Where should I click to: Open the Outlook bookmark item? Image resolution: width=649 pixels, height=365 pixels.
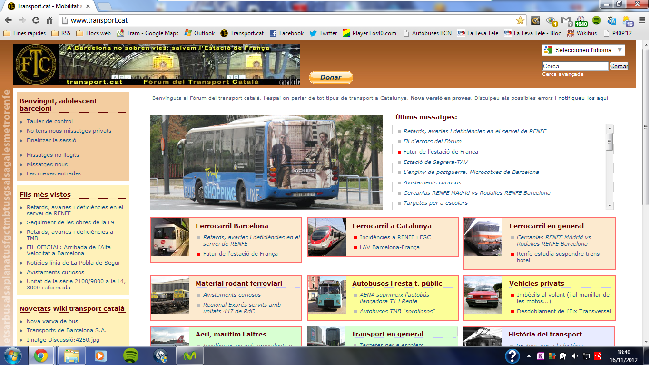[200, 33]
